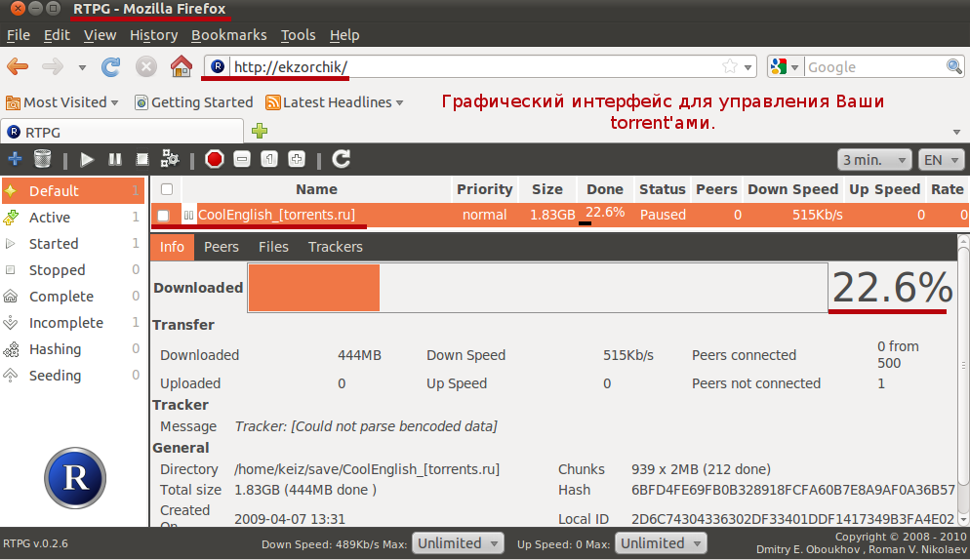Click the minus priority icon
Image resolution: width=970 pixels, height=560 pixels.
click(x=242, y=159)
